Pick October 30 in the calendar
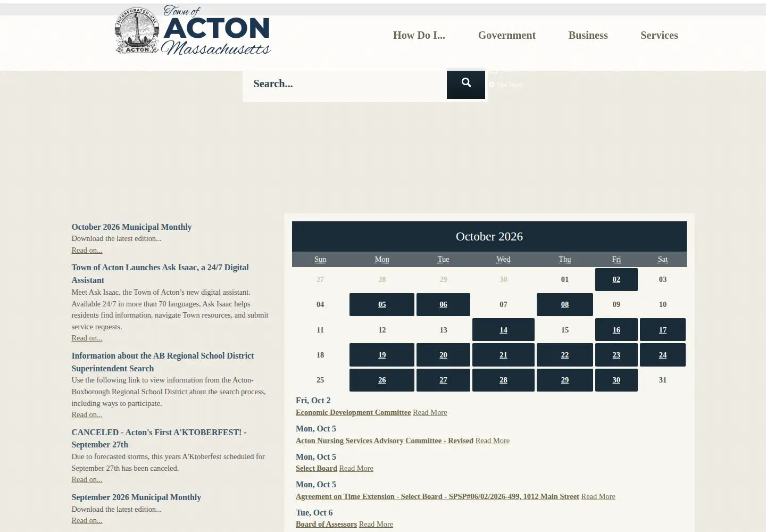 [x=617, y=380]
